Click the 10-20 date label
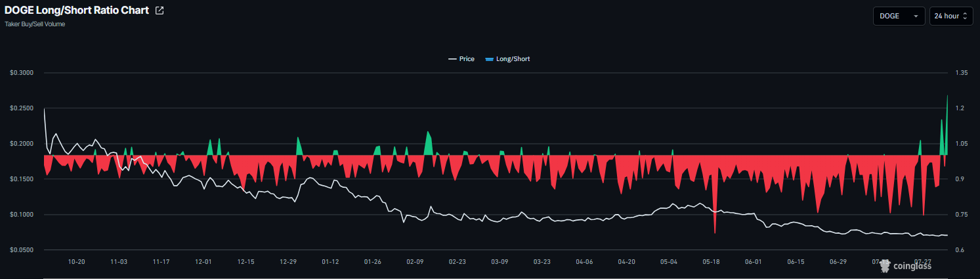Image resolution: width=980 pixels, height=279 pixels. point(76,261)
